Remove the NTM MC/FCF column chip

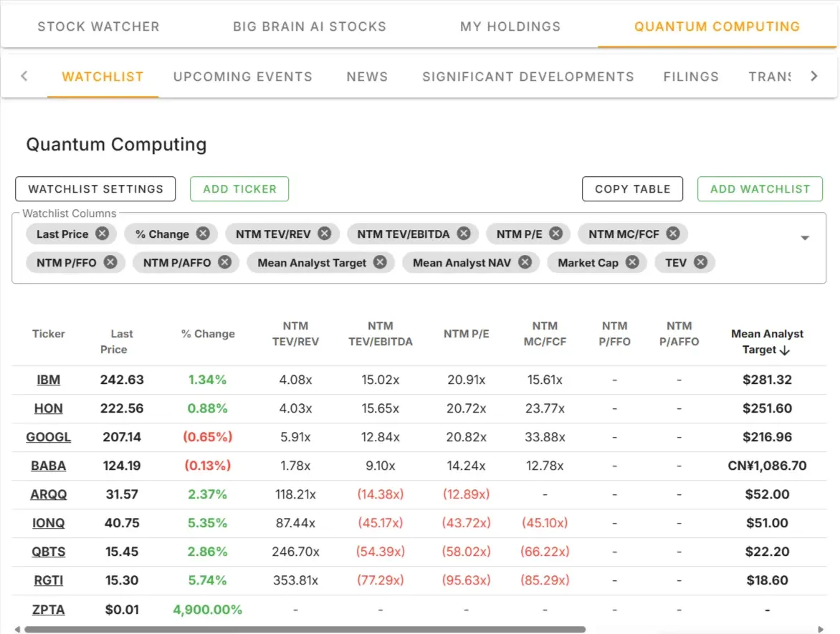tap(673, 234)
